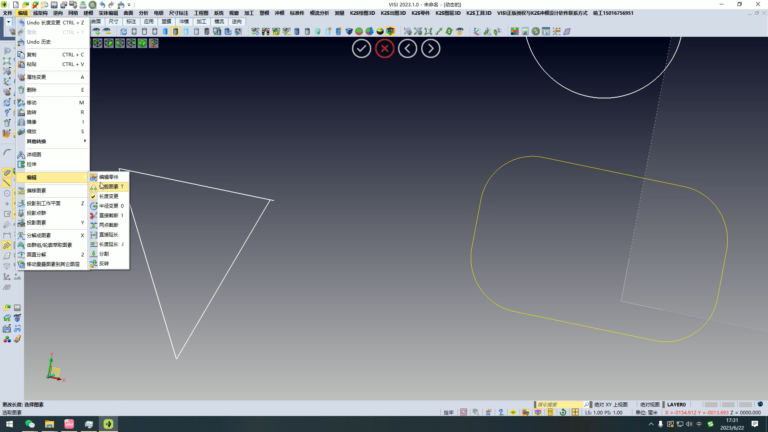Viewport: 768px width, 432px height.
Task: Open the Windows Start menu
Action: [9, 424]
